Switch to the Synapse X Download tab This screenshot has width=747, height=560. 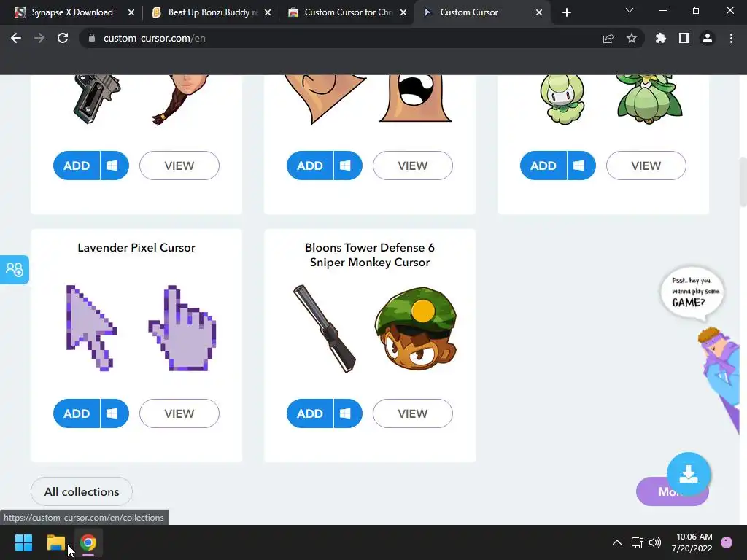(72, 12)
